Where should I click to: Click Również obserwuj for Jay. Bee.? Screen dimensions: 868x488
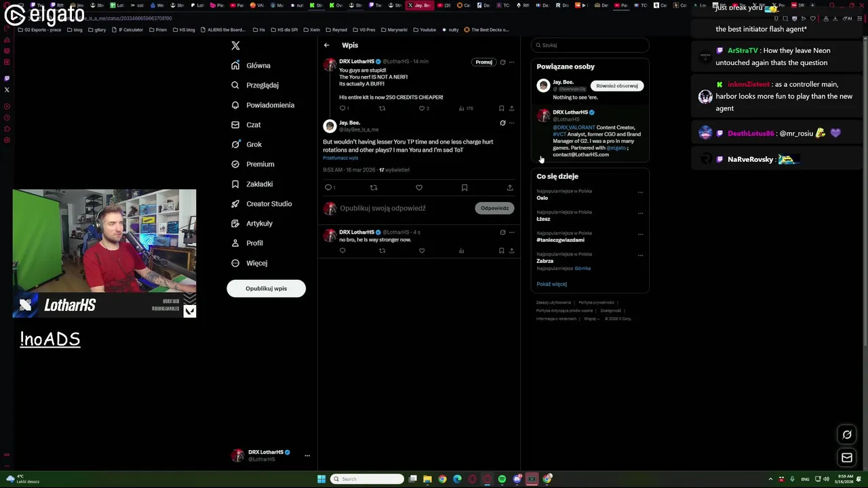point(616,86)
